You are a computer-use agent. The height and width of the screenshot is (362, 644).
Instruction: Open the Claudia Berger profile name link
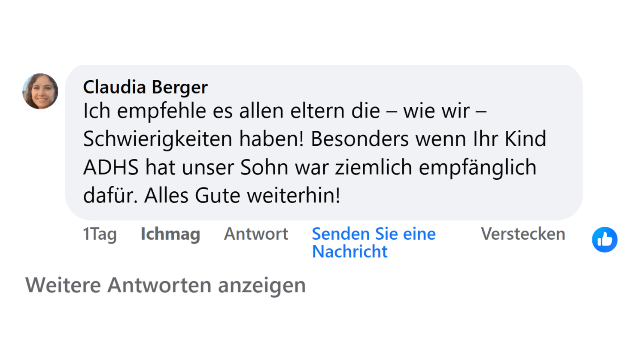145,87
